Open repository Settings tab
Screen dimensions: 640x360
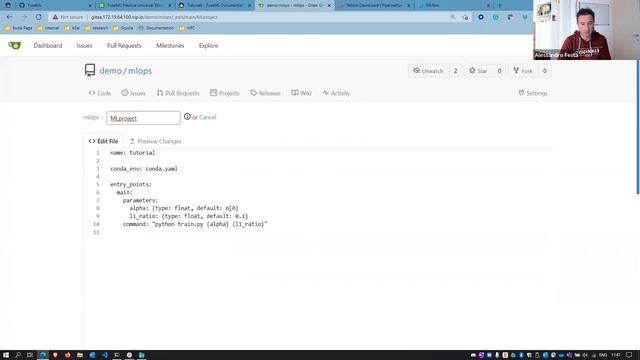coord(533,93)
